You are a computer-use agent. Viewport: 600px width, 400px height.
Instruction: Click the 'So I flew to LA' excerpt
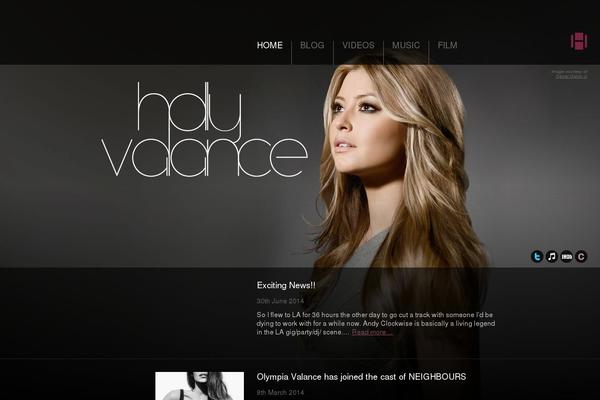pos(376,323)
